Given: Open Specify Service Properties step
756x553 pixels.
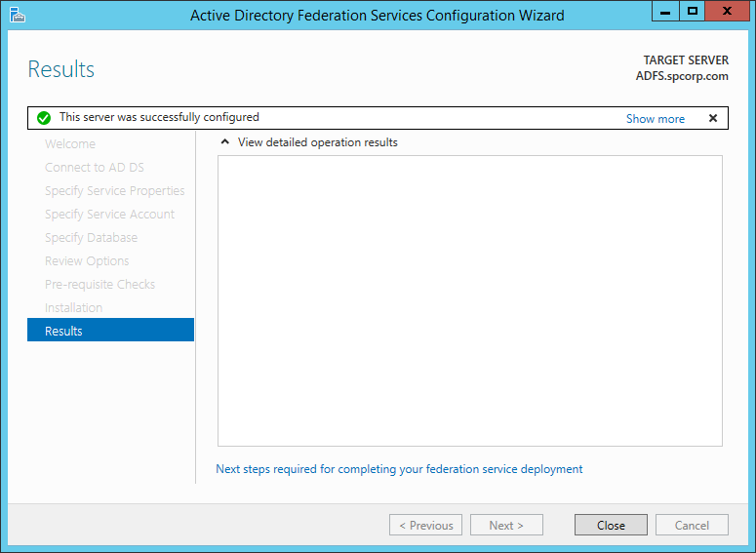Looking at the screenshot, I should tap(114, 190).
